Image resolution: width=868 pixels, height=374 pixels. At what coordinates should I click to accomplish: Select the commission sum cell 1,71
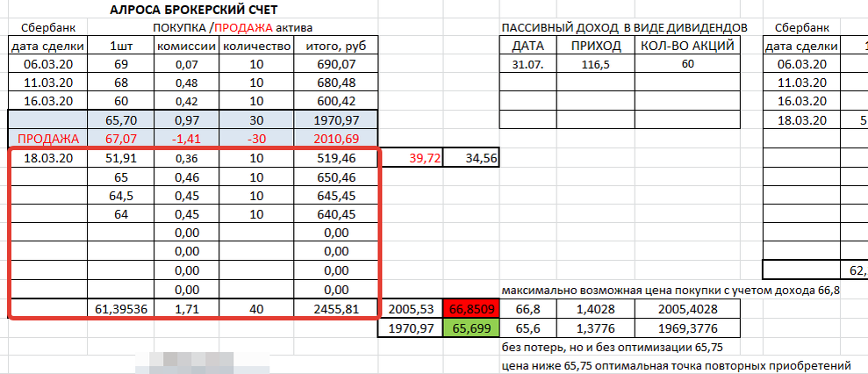(187, 309)
